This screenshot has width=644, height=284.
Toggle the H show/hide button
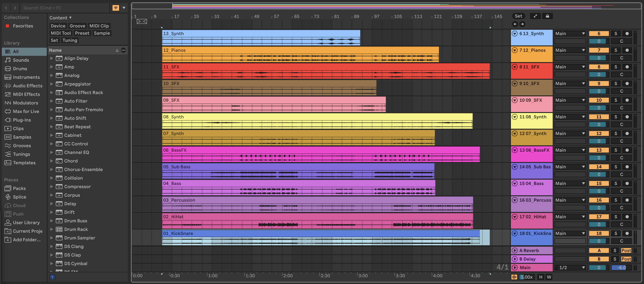(541, 277)
